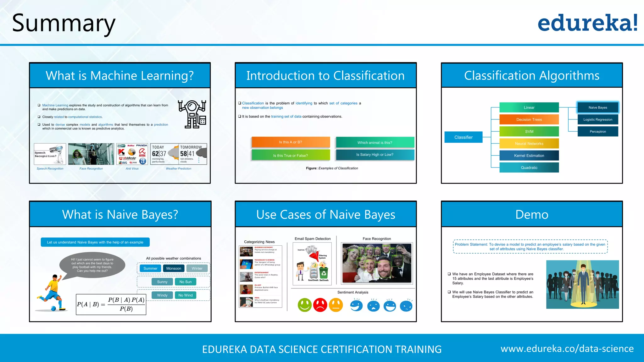Select the Monsoon weather option
Image resolution: width=644 pixels, height=362 pixels.
(x=174, y=268)
